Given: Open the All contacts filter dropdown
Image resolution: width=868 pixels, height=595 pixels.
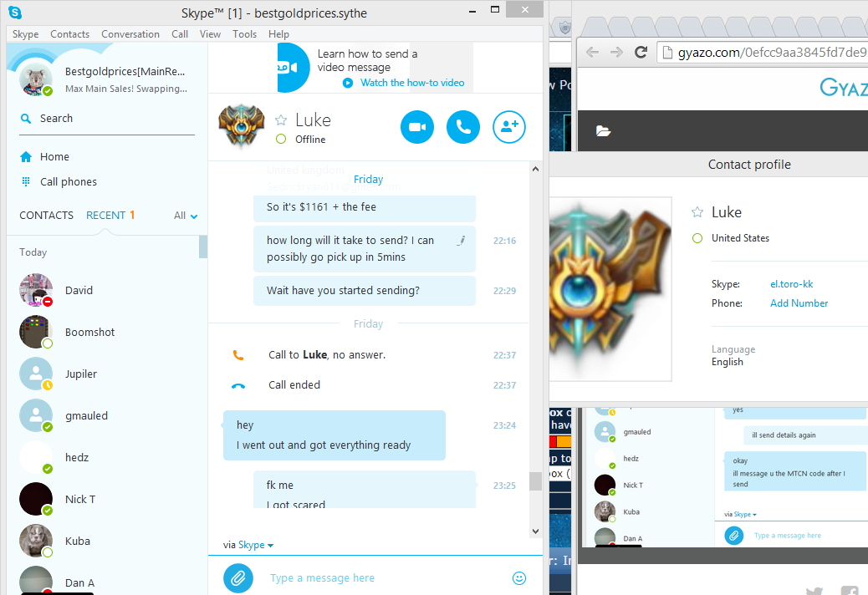Looking at the screenshot, I should tap(186, 216).
